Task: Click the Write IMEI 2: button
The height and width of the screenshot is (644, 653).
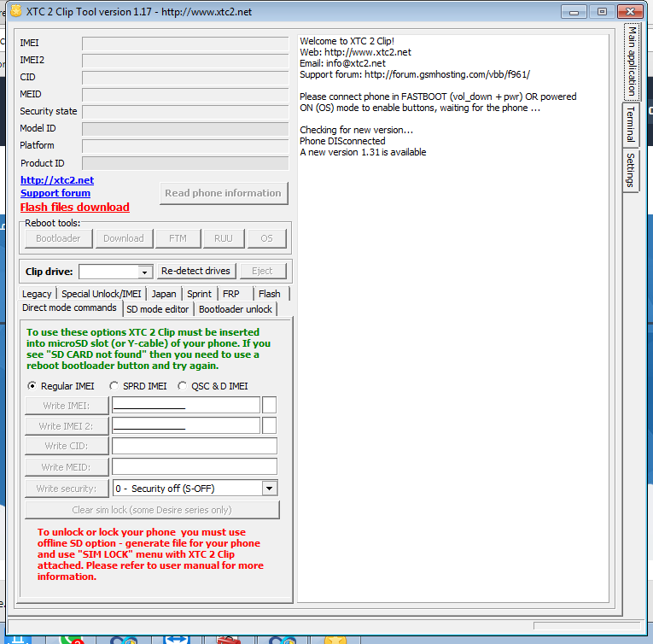Action: coord(67,426)
